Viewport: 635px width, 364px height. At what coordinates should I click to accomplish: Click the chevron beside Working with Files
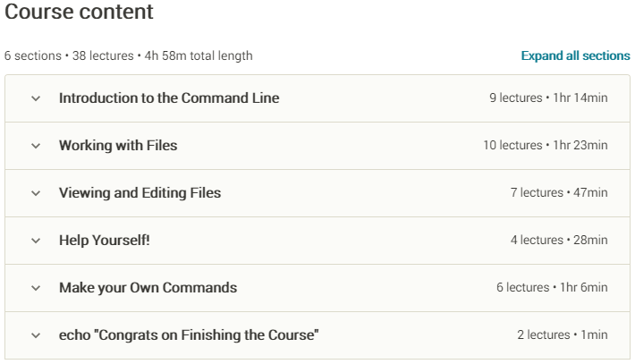pyautogui.click(x=36, y=146)
